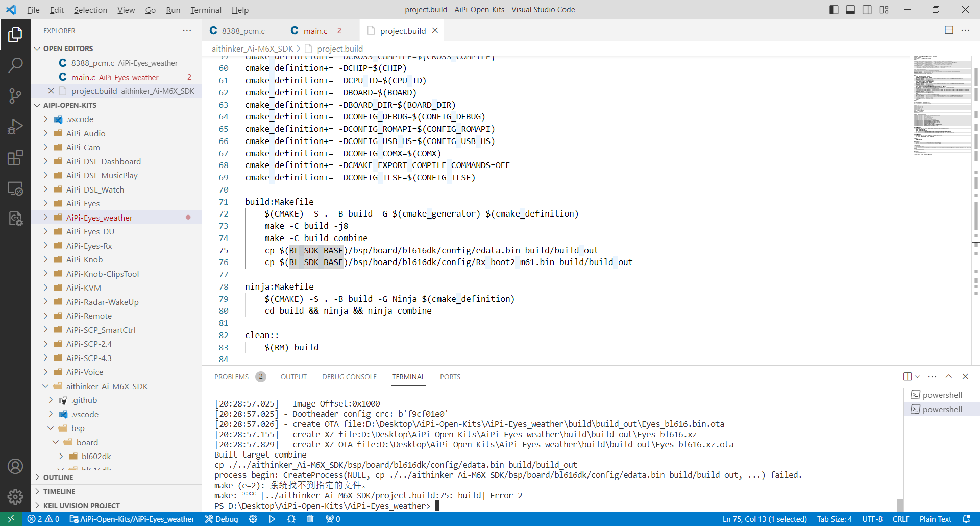Change language mode from Plain Text
Screen dimensions: 980x526
point(935,519)
